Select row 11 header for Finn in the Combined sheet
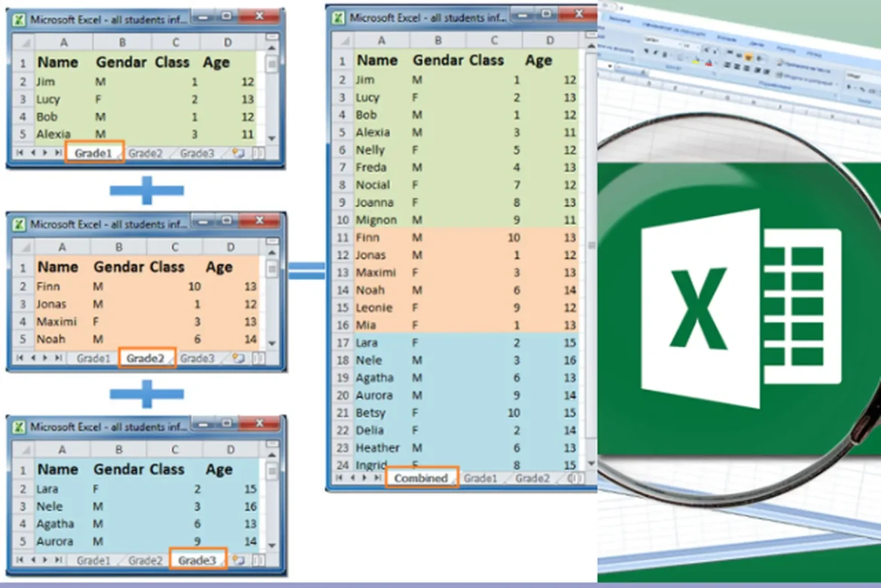The image size is (881, 588). [341, 237]
